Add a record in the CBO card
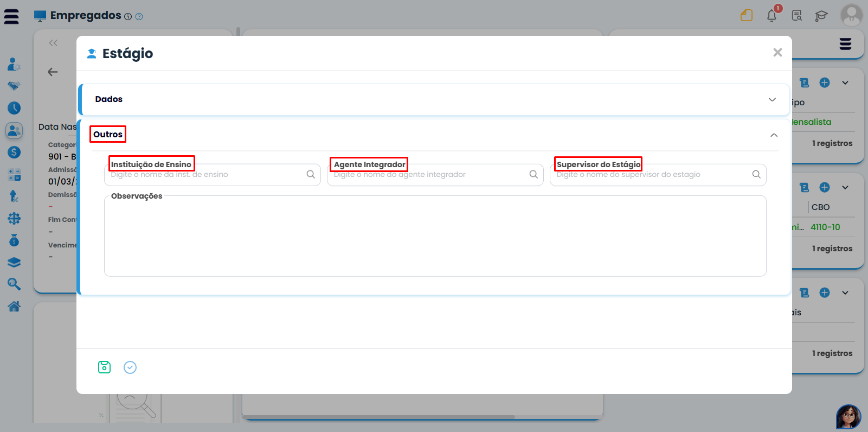The width and height of the screenshot is (868, 432). pos(825,187)
